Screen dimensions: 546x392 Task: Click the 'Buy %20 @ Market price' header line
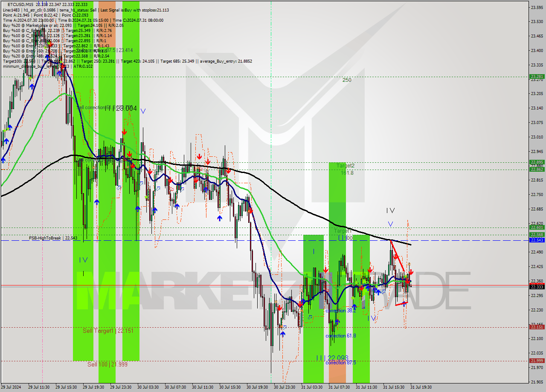(63, 25)
